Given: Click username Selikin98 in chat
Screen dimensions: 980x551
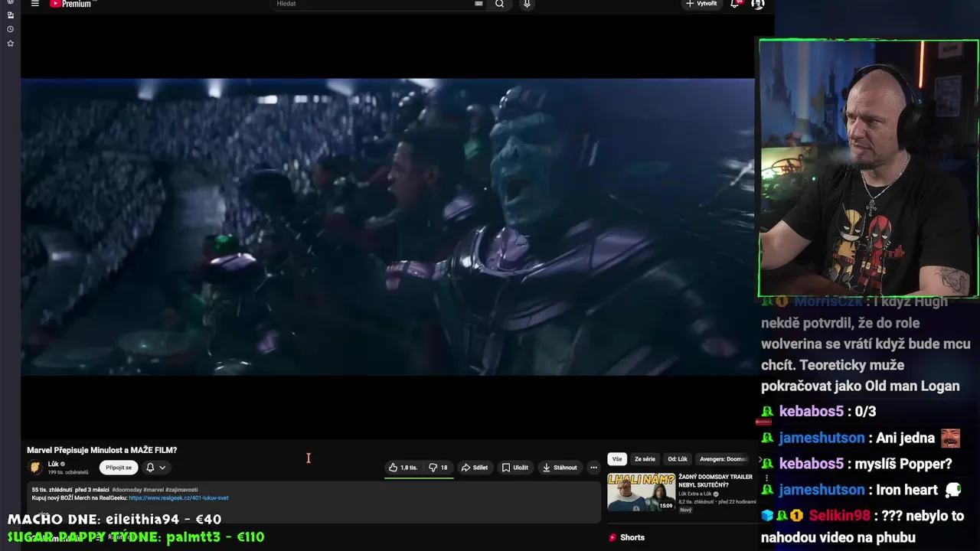Looking at the screenshot, I should click(839, 516).
